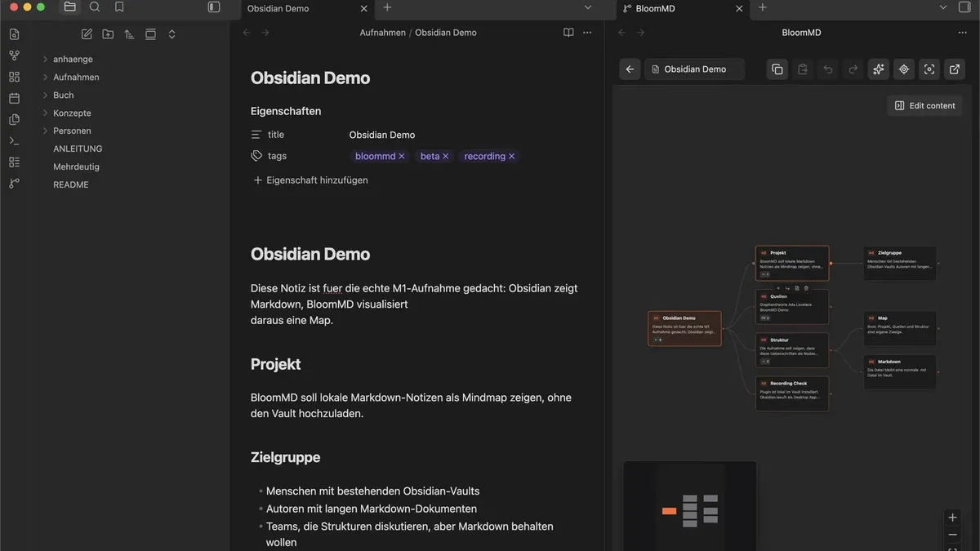This screenshot has width=980, height=551.
Task: Click the BloomMD branch ribbon icon
Action: [x=14, y=184]
